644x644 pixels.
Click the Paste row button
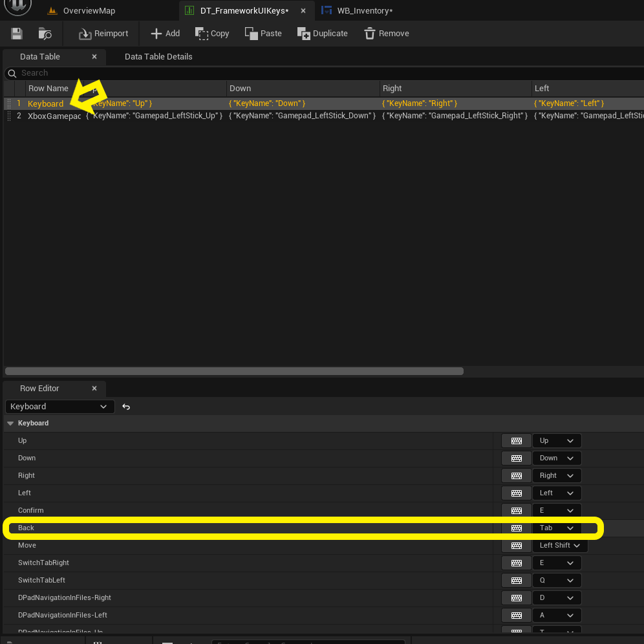263,34
